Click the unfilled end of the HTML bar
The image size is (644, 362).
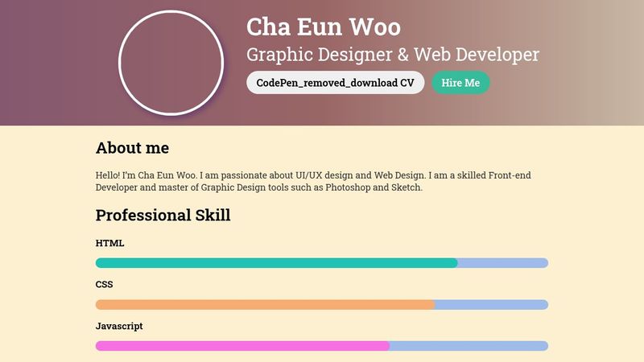(503, 263)
